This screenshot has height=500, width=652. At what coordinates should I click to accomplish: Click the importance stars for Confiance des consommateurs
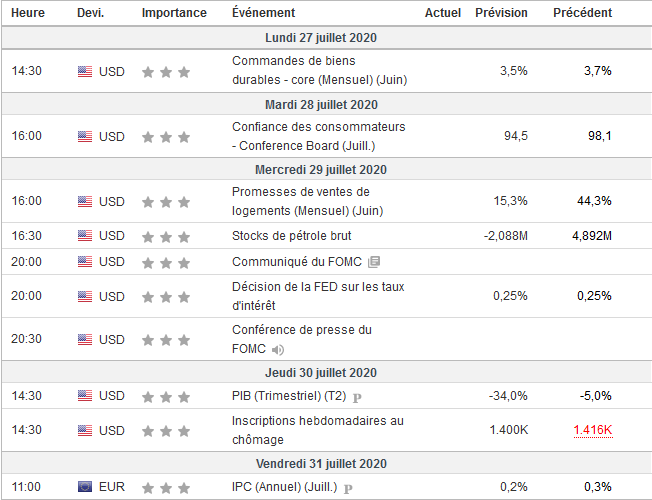point(166,137)
